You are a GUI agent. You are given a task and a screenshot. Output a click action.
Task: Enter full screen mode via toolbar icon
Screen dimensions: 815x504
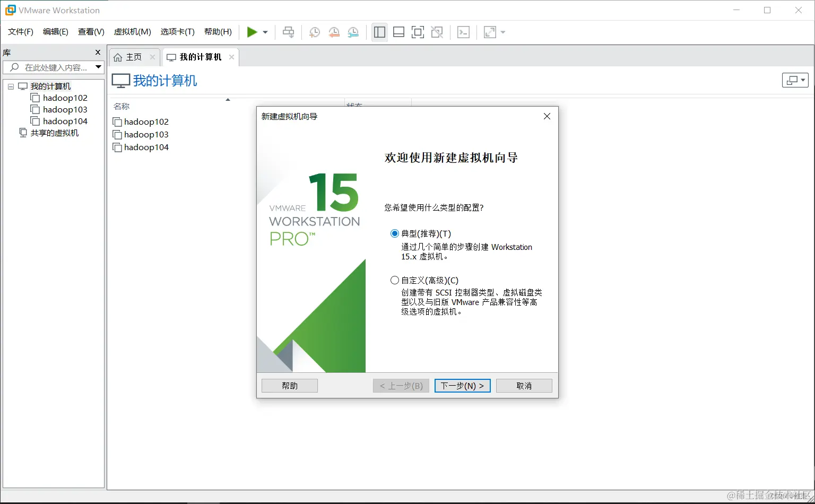[x=418, y=32]
